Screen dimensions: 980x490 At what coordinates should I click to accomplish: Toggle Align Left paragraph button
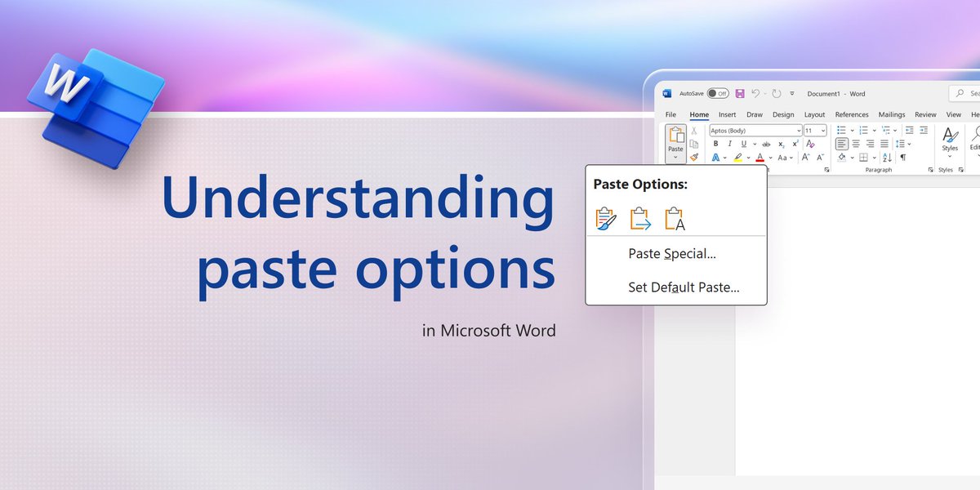click(842, 145)
